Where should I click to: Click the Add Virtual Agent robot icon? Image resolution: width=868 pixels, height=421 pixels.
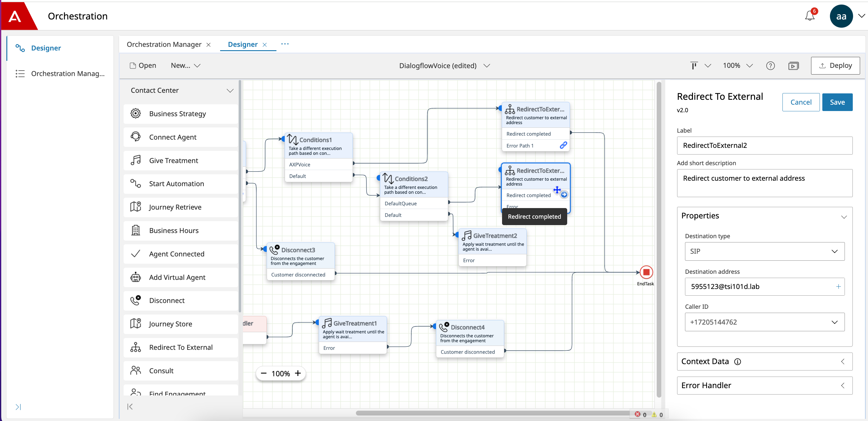point(135,277)
